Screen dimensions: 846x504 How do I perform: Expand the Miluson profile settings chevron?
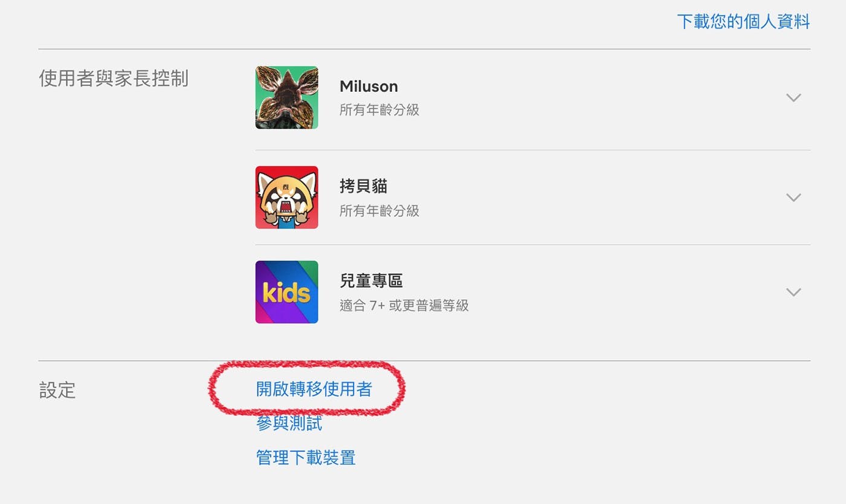(793, 97)
